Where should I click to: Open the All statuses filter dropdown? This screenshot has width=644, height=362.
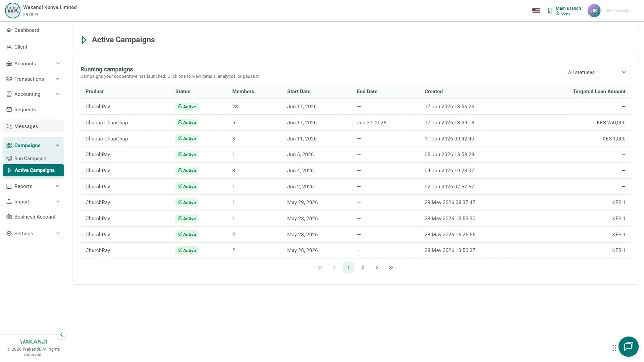[x=597, y=72]
